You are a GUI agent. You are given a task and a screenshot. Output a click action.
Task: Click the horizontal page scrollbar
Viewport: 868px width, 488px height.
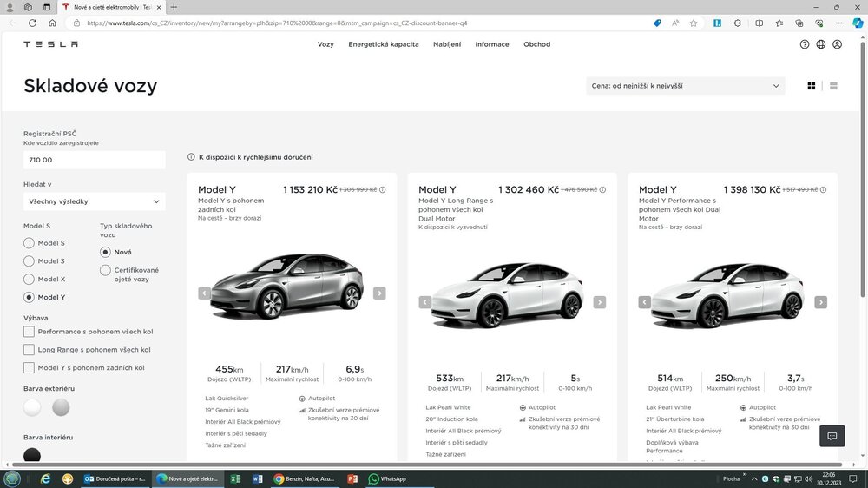tap(427, 465)
